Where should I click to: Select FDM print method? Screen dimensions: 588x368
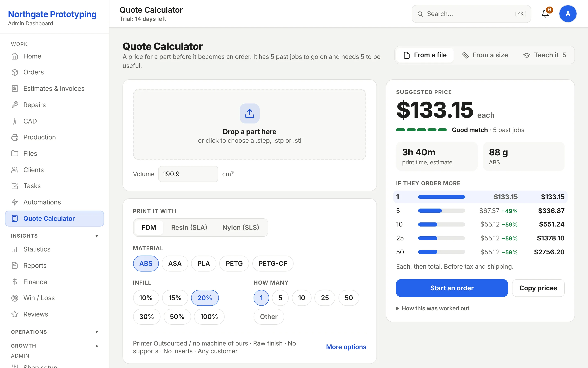[149, 228]
